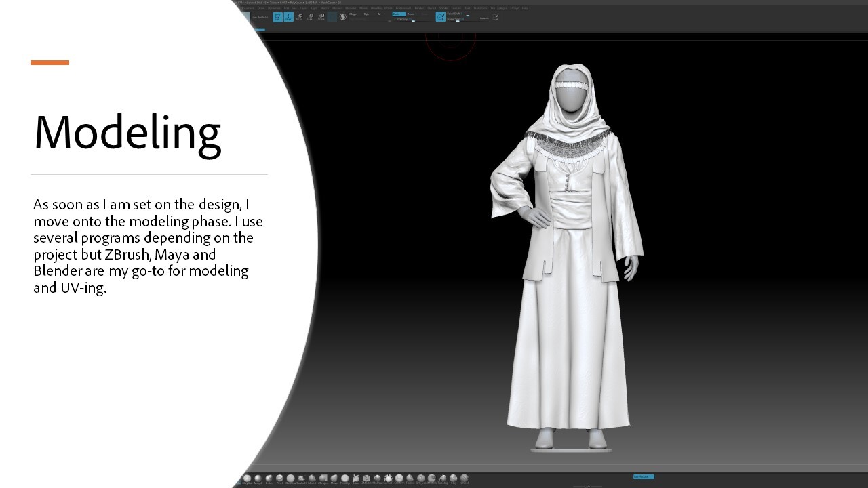Select the hPolish brush

pos(313,478)
